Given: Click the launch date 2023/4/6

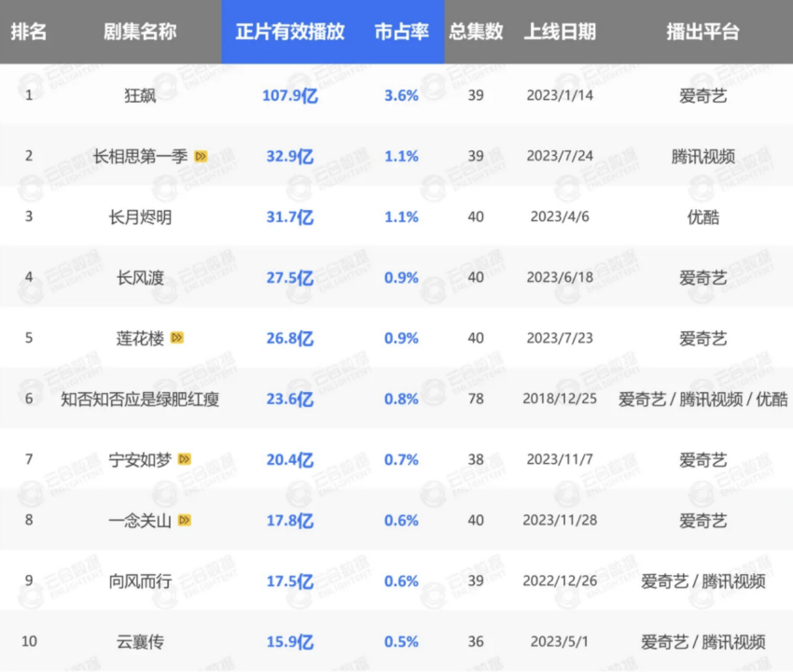Looking at the screenshot, I should tap(560, 217).
